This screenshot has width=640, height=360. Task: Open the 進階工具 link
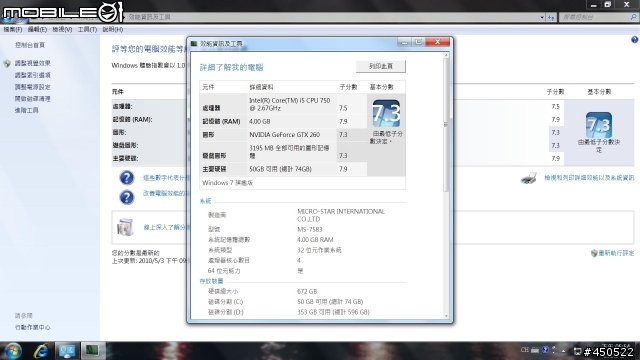coord(27,110)
